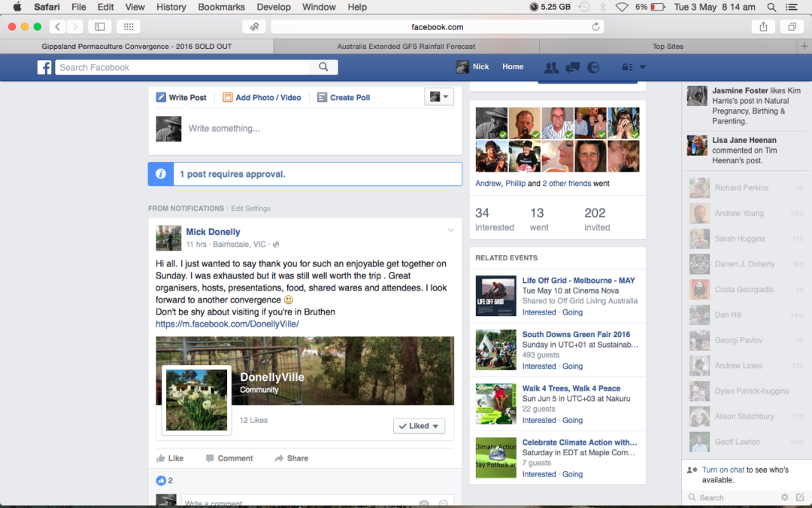Open the m.facebook.com/DonellyVille link
The image size is (812, 508).
coord(227,324)
